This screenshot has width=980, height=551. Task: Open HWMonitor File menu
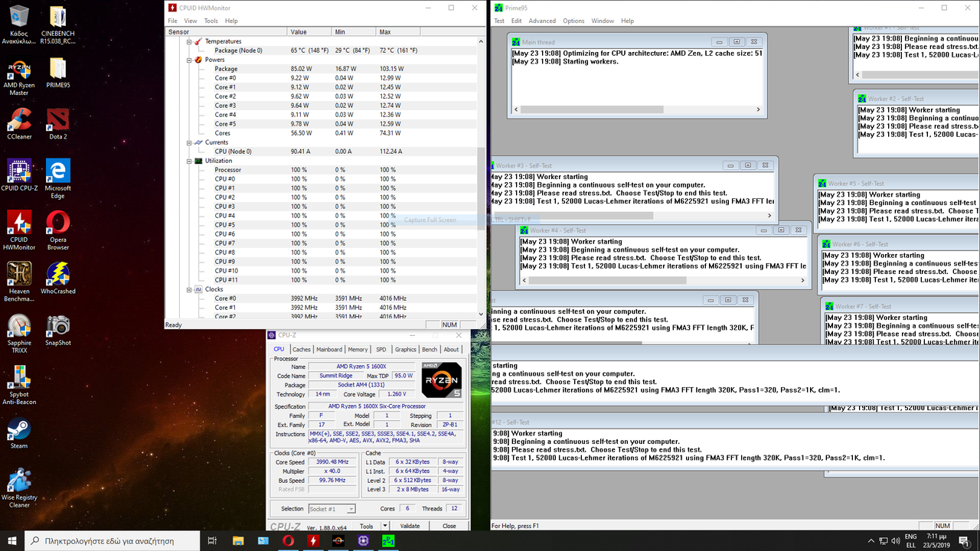(x=172, y=21)
